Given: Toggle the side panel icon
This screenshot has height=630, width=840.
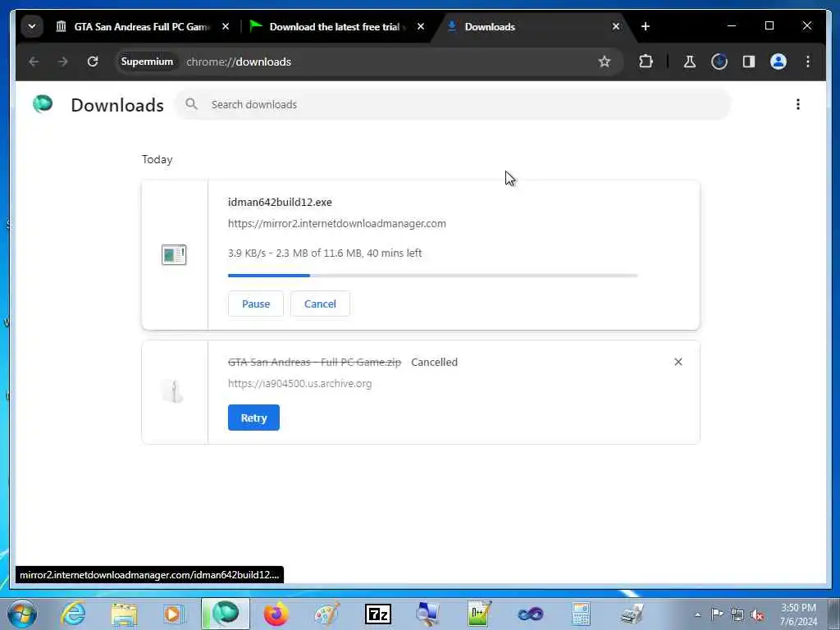Looking at the screenshot, I should [x=748, y=62].
